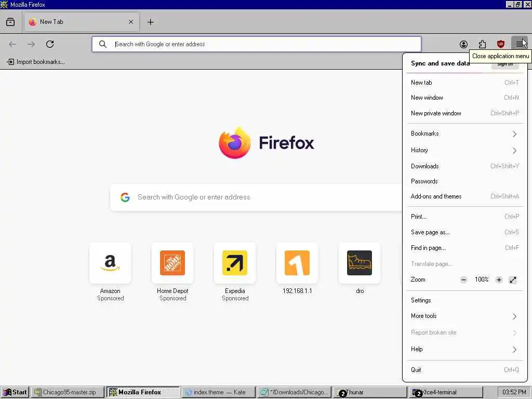Screen dimensions: 532x399
Task: Close the New Tab tab
Action: pos(130,22)
